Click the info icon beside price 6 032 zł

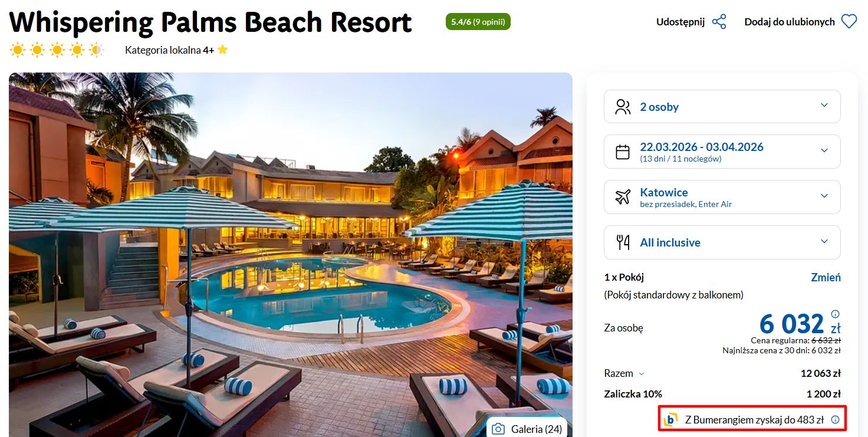pos(835,314)
